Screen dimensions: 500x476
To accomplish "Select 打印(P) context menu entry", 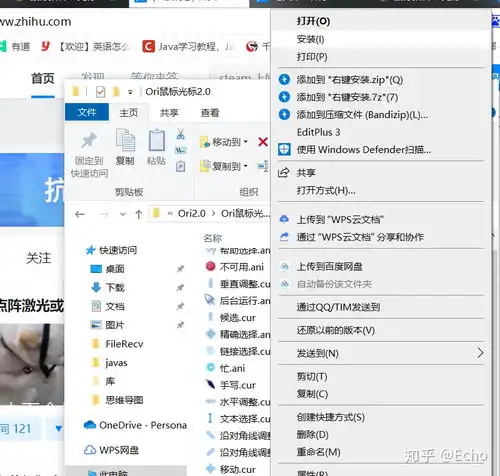I will pos(312,57).
